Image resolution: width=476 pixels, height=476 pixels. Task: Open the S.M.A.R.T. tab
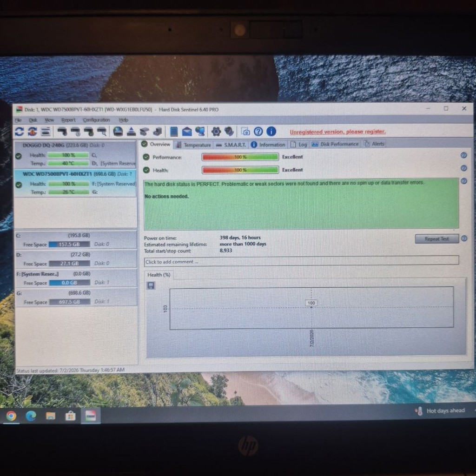(231, 145)
